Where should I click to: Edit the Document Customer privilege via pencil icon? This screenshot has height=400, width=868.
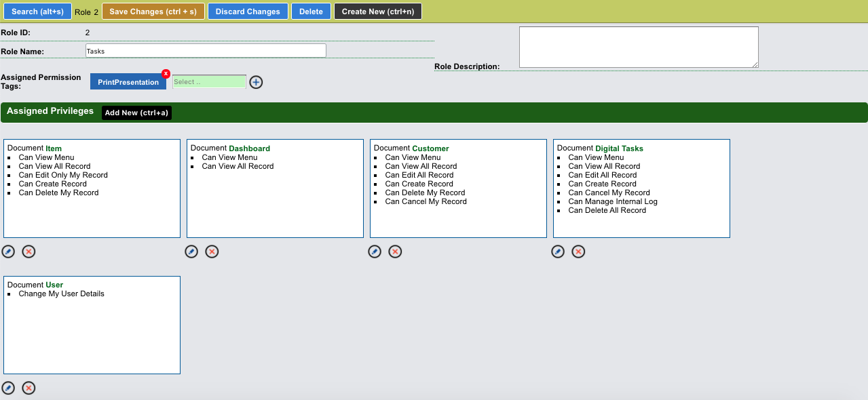(375, 252)
